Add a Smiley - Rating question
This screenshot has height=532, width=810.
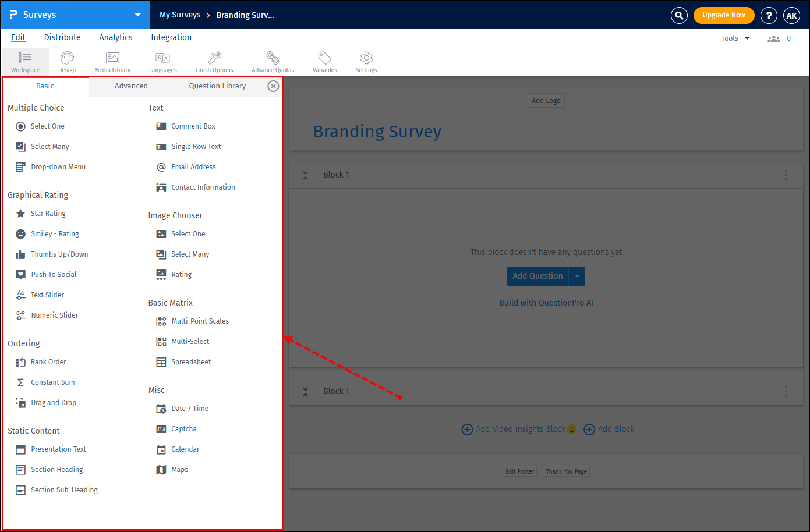click(54, 233)
